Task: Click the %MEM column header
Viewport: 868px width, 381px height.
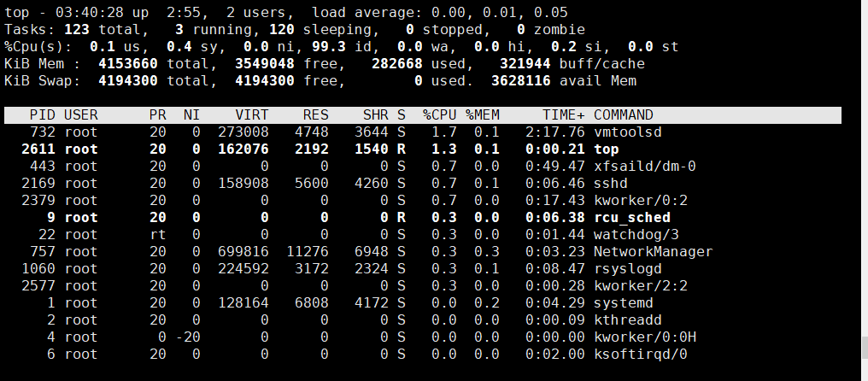Action: click(x=482, y=115)
